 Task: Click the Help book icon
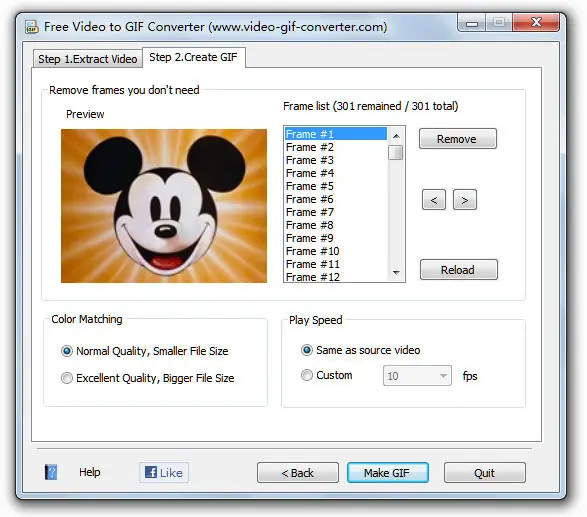click(51, 472)
